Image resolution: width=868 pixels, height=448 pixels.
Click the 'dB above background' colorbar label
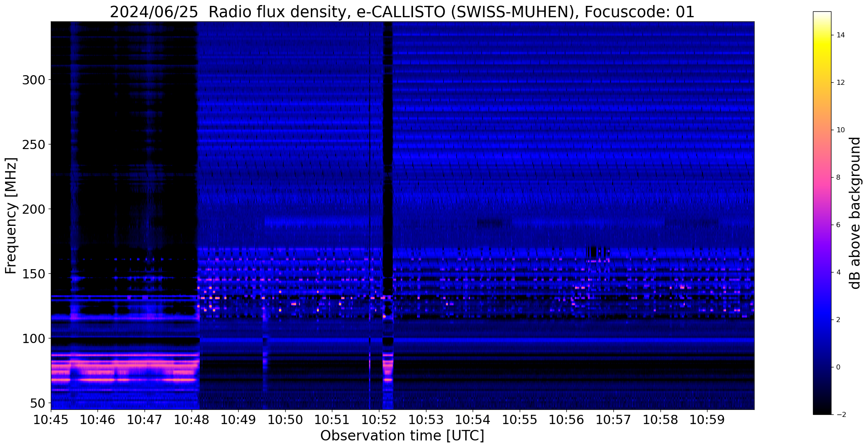pos(855,213)
